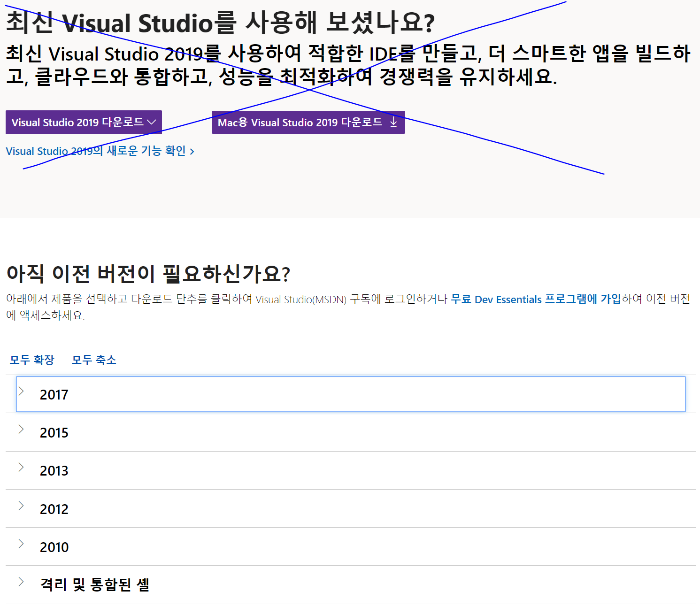Screen dimensions: 700x607
Task: Click Mac용 Visual Studio 2019 다운로드 button
Action: pyautogui.click(x=308, y=123)
